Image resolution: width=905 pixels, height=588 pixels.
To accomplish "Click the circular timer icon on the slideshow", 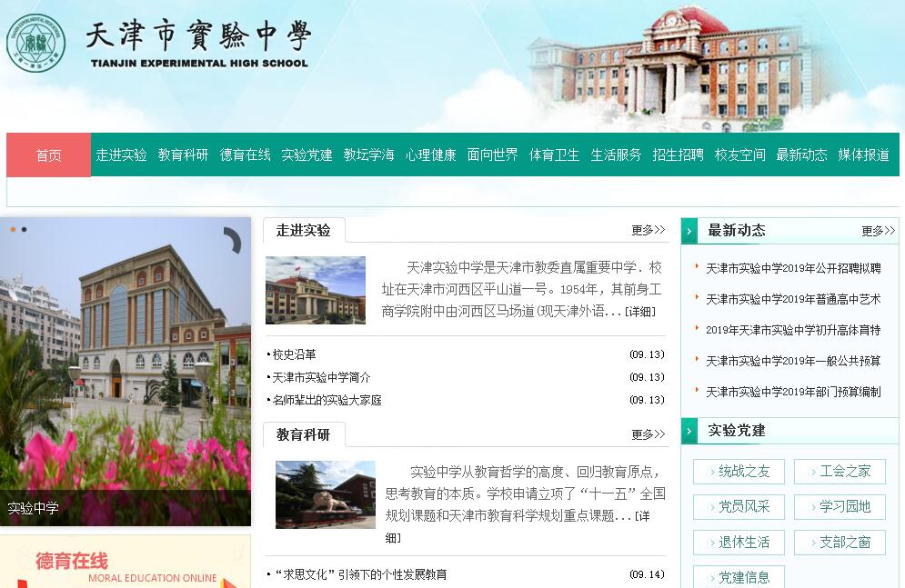I will pyautogui.click(x=231, y=241).
